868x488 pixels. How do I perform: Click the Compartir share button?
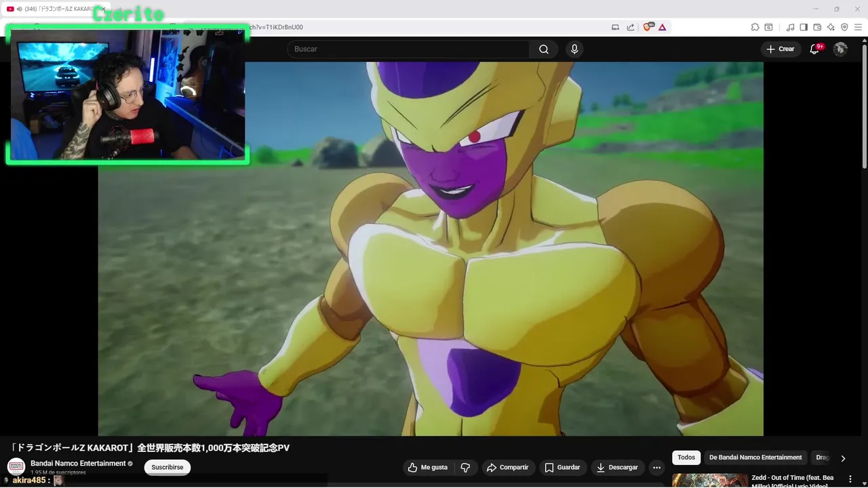(508, 468)
